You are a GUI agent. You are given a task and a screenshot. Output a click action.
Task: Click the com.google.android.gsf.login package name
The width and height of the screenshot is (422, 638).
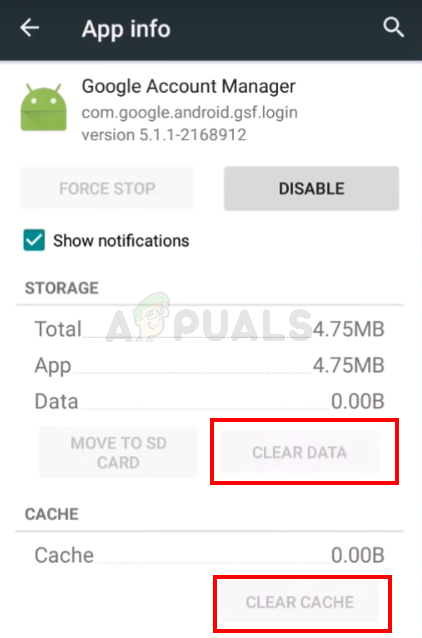190,112
